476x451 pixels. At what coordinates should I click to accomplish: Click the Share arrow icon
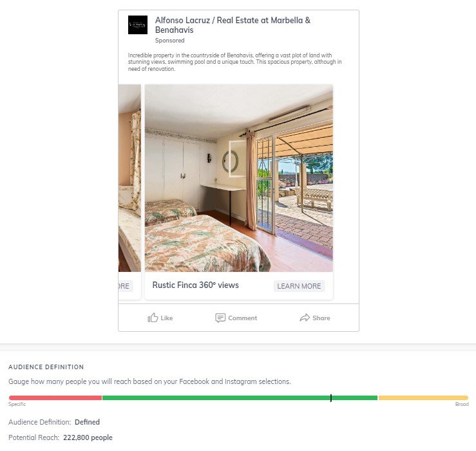(305, 318)
